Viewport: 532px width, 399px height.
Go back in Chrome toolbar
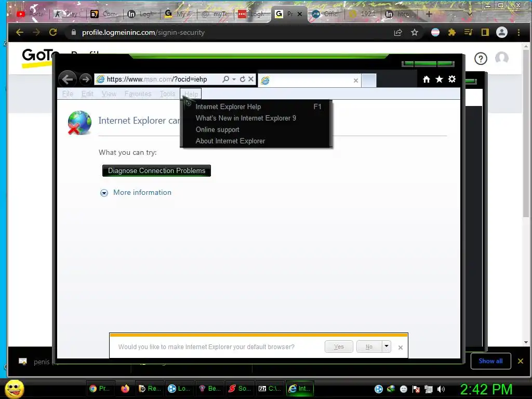pos(20,32)
